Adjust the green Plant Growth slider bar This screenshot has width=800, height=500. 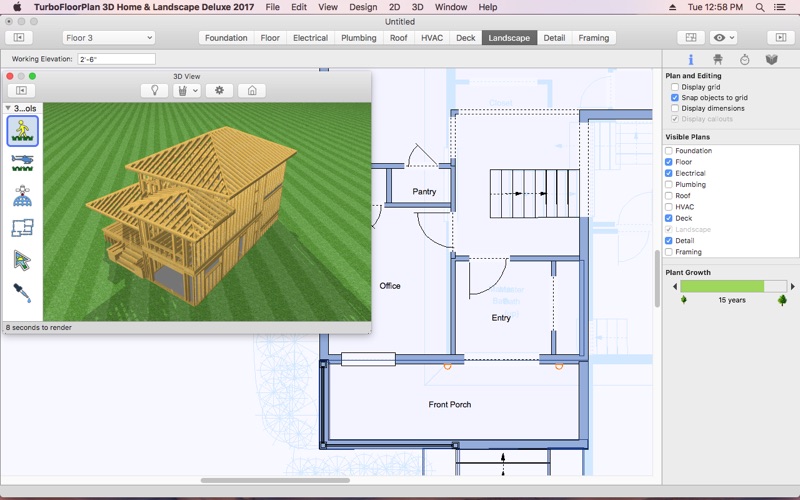point(733,286)
